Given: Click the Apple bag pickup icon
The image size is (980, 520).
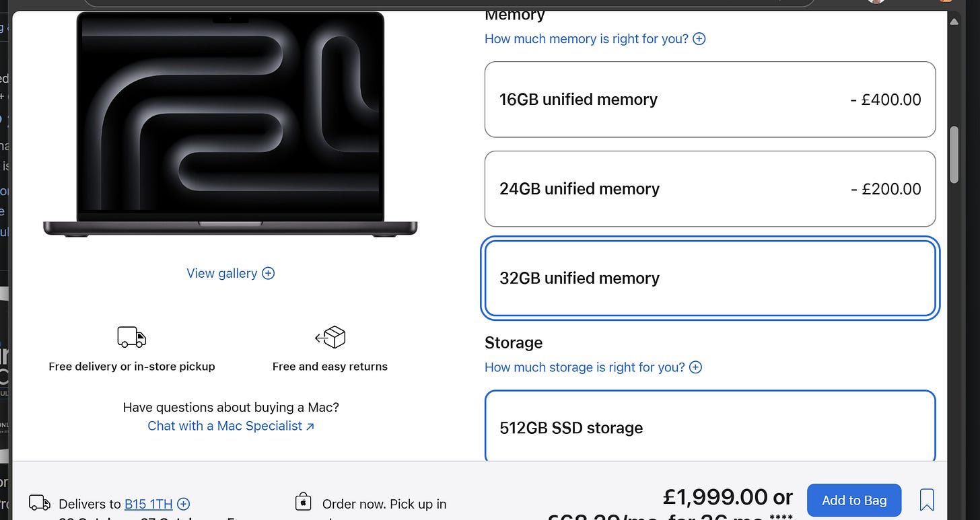Looking at the screenshot, I should 303,502.
